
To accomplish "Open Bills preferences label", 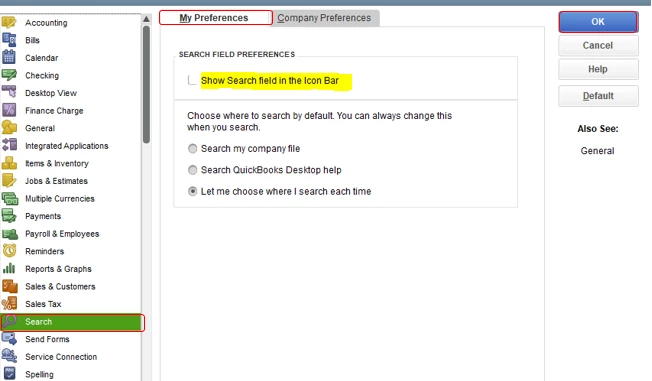I will pos(32,40).
